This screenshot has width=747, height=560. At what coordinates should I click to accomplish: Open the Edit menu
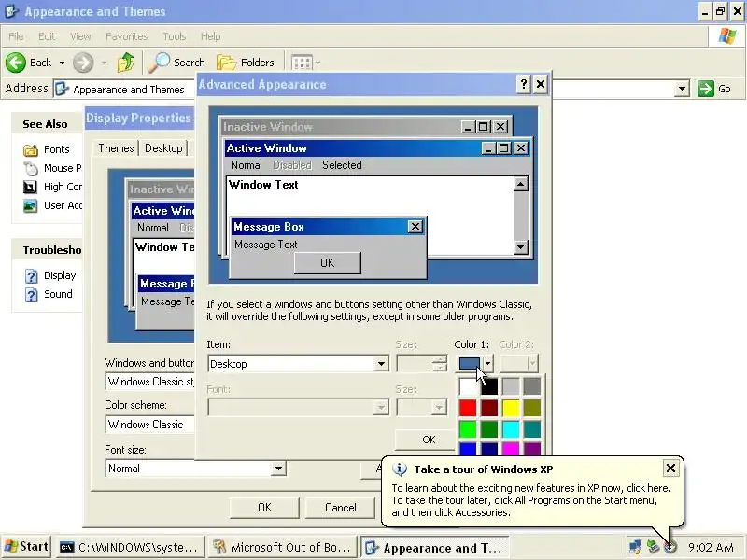(x=47, y=36)
